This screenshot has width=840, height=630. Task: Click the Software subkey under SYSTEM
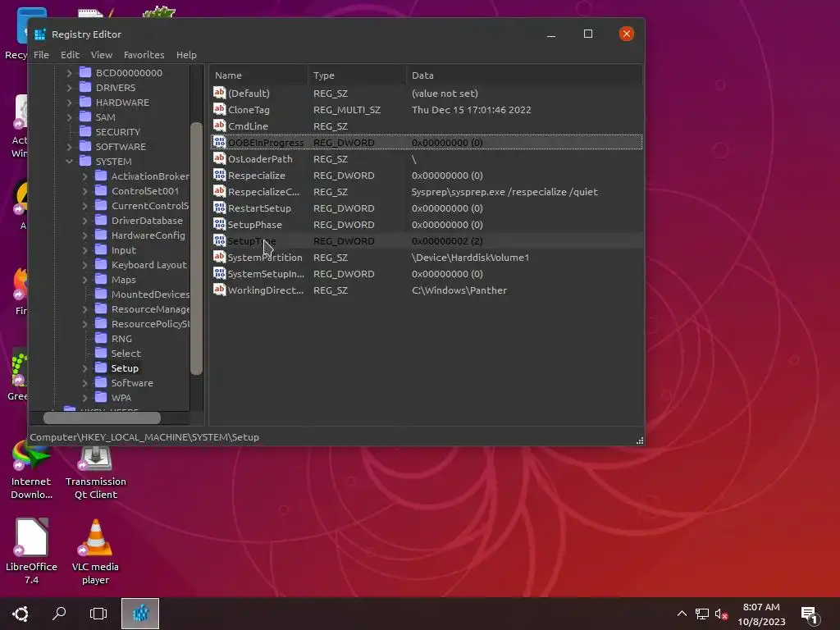click(132, 383)
